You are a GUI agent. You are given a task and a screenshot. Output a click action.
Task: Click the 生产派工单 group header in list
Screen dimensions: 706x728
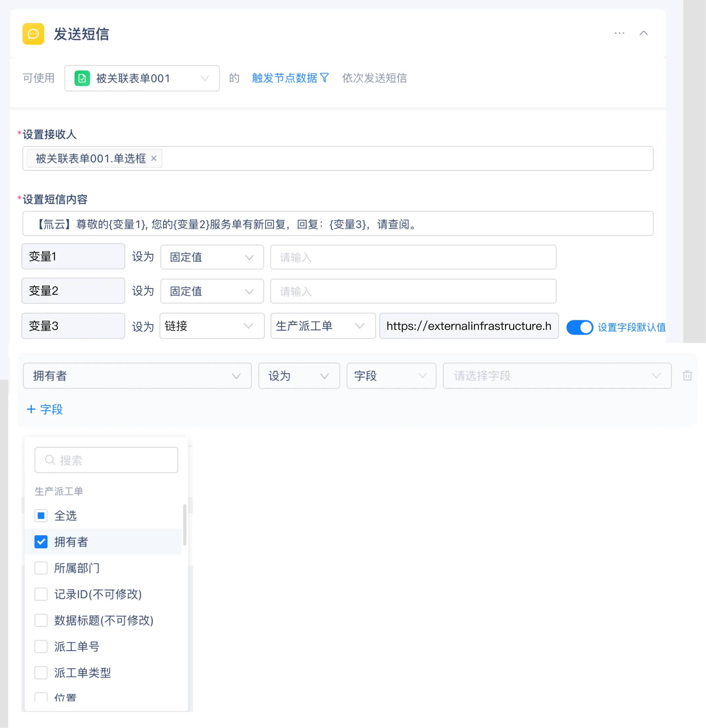59,491
